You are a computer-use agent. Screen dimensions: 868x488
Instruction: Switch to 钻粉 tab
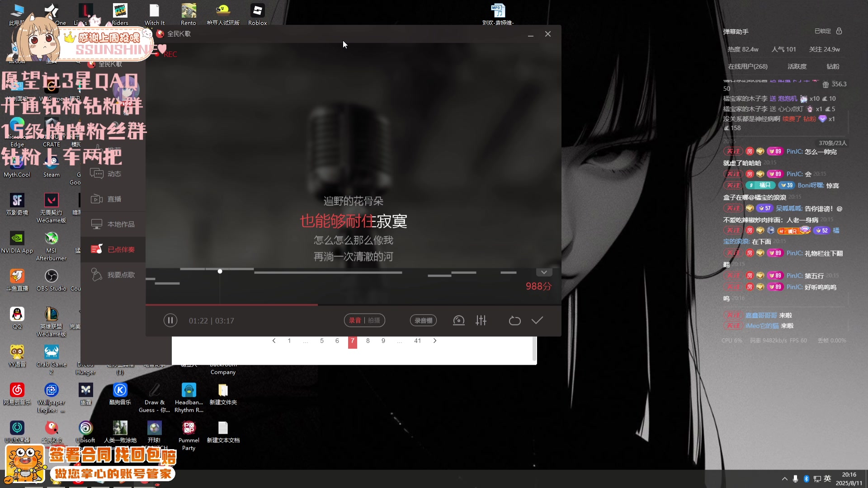click(x=833, y=66)
